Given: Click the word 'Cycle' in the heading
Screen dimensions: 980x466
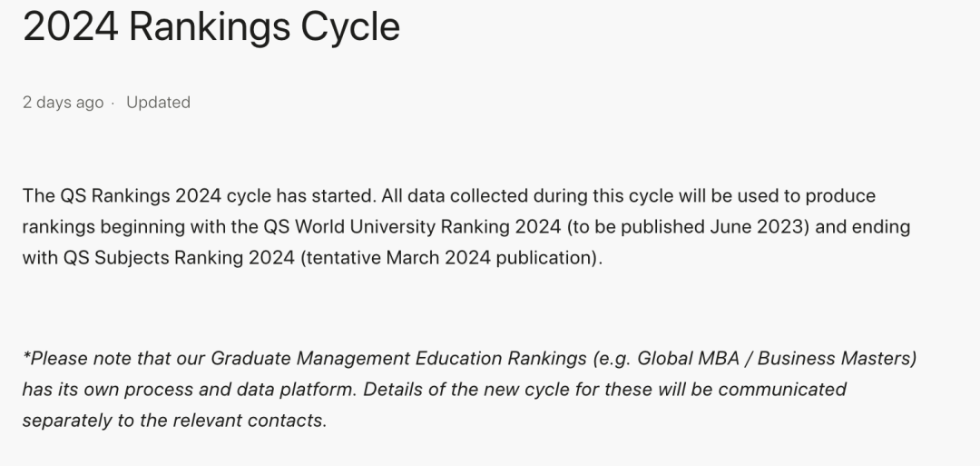Looking at the screenshot, I should click(350, 27).
